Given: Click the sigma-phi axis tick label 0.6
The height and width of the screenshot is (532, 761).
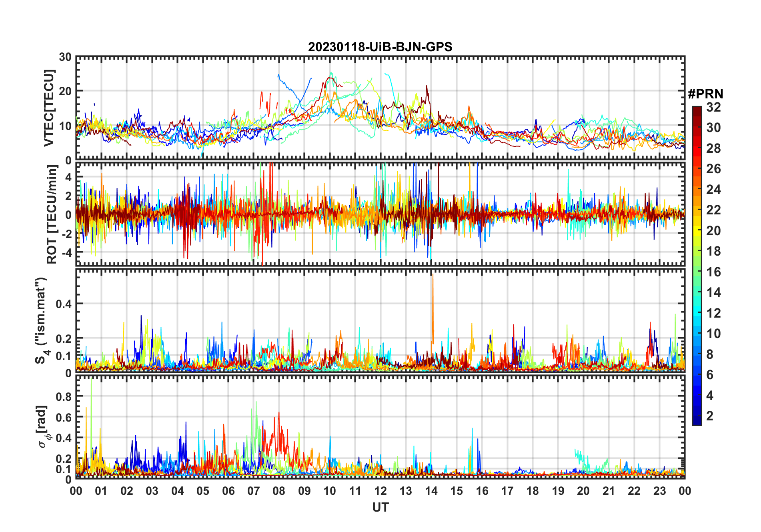Looking at the screenshot, I should click(x=64, y=417).
